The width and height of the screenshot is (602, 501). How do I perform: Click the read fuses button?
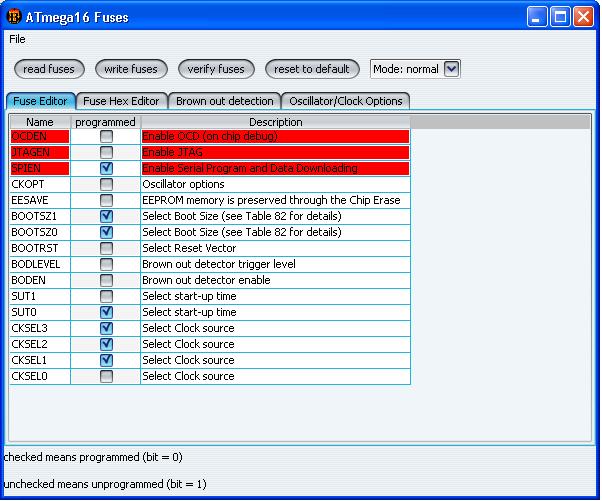click(x=49, y=69)
